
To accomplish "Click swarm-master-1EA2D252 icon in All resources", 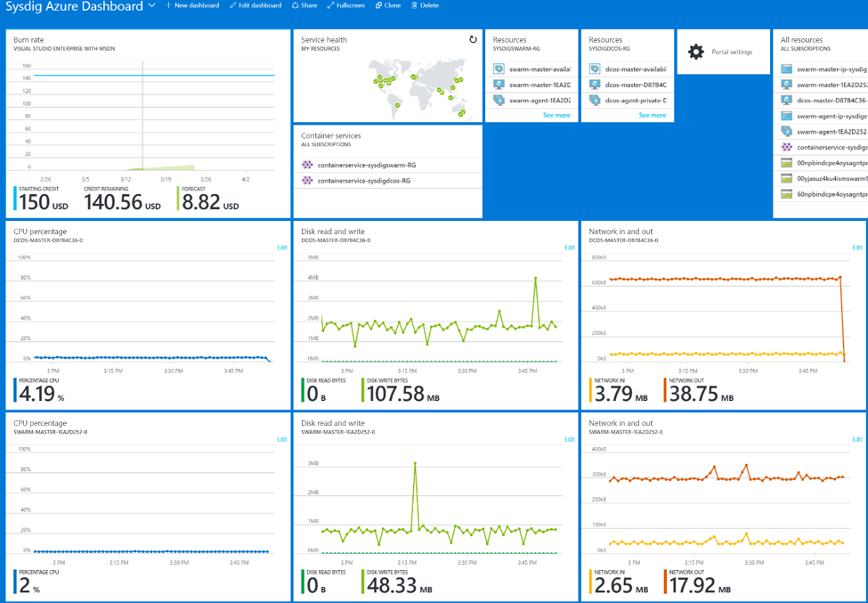I will pyautogui.click(x=787, y=85).
